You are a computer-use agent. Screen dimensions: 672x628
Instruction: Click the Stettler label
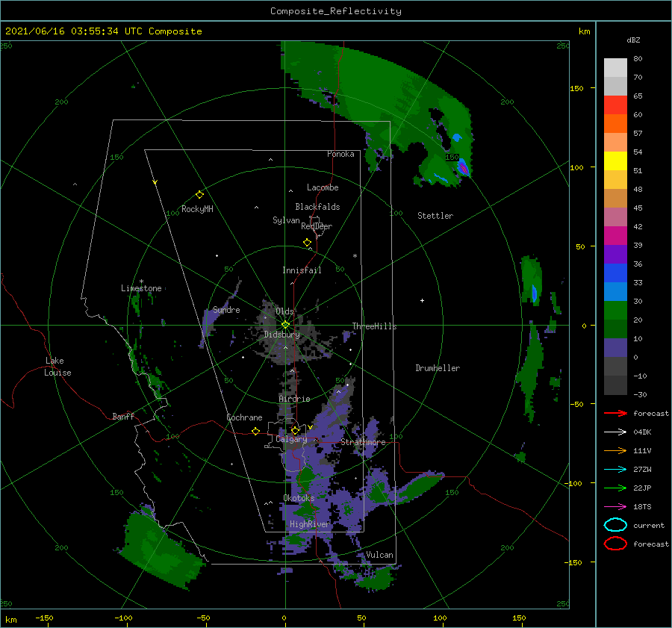pyautogui.click(x=435, y=216)
